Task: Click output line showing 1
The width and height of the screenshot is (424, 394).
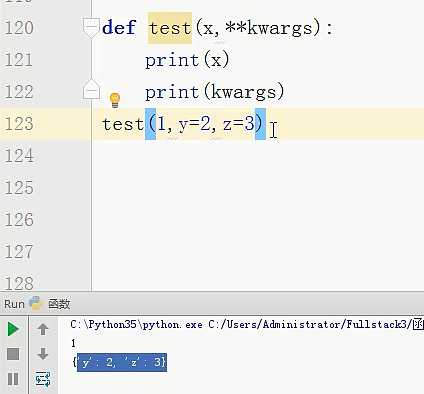Action: pyautogui.click(x=73, y=343)
